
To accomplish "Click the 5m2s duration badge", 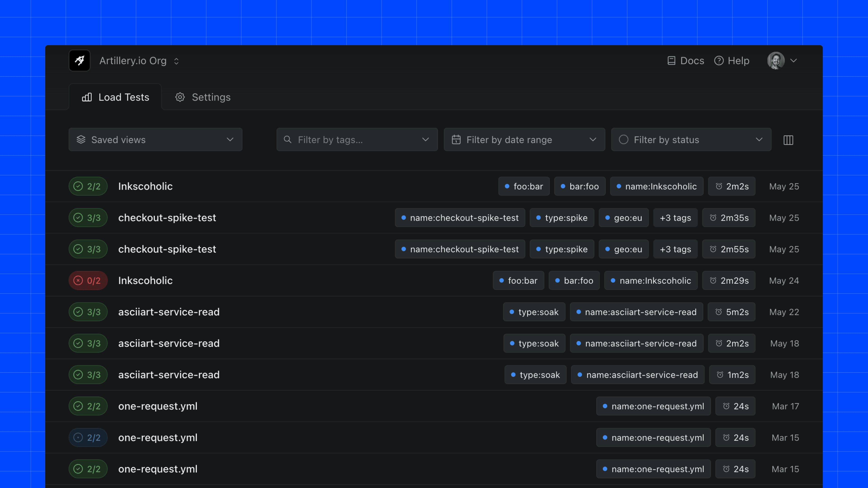I will [731, 312].
